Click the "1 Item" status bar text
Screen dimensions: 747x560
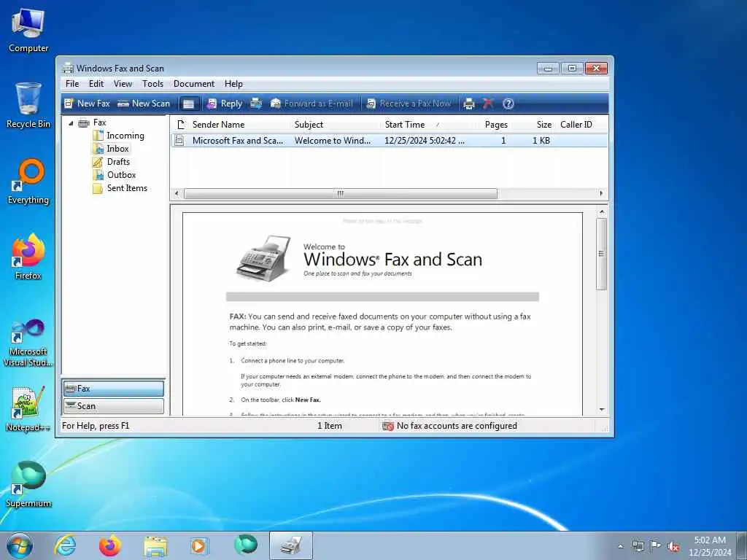click(x=330, y=426)
